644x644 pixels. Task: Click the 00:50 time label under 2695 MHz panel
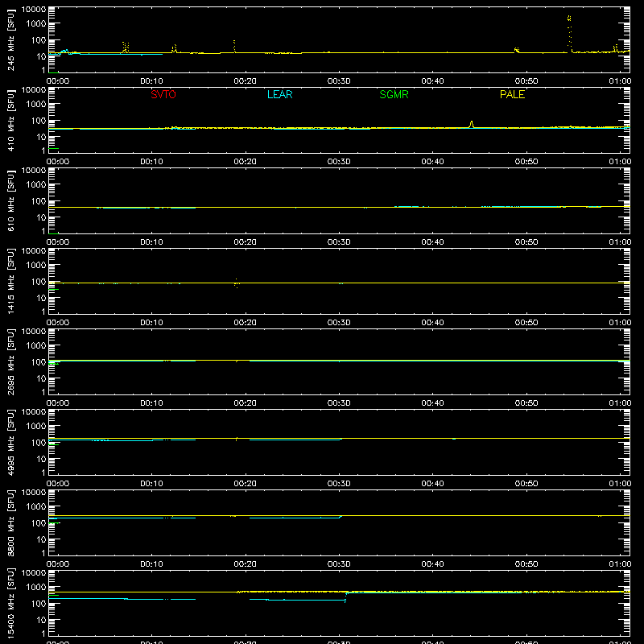point(526,403)
